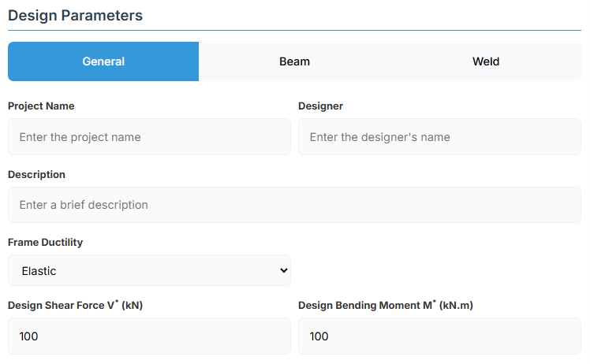The width and height of the screenshot is (590, 364).
Task: Focus the Designer name text box
Action: coord(439,137)
